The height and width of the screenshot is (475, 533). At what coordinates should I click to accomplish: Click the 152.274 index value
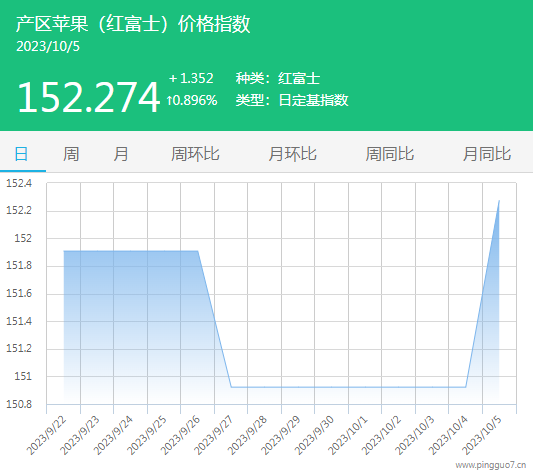point(88,97)
